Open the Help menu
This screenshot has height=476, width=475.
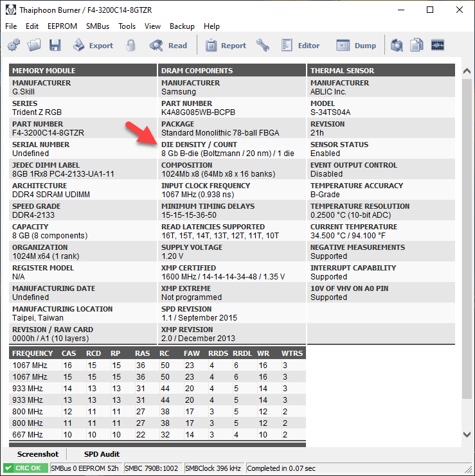[x=211, y=26]
